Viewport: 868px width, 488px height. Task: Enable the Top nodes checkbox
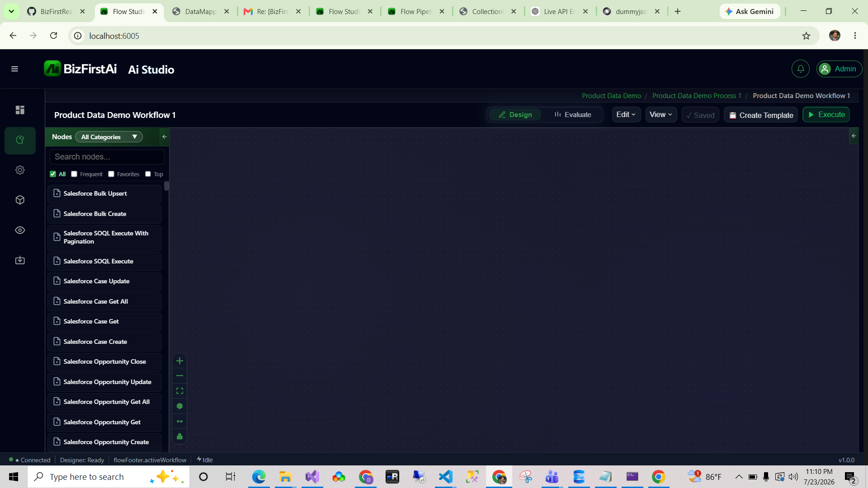[148, 174]
